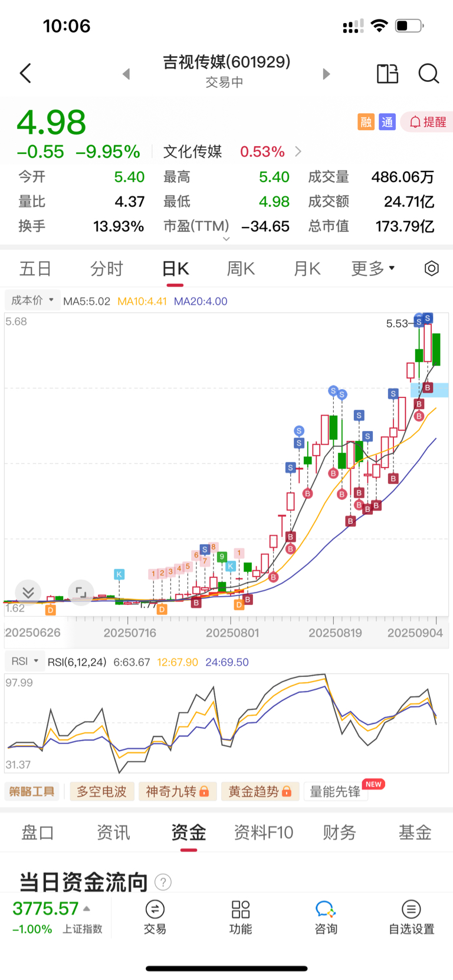Tap the blue 通 connect badge
Screen dimensions: 453x980
click(387, 122)
